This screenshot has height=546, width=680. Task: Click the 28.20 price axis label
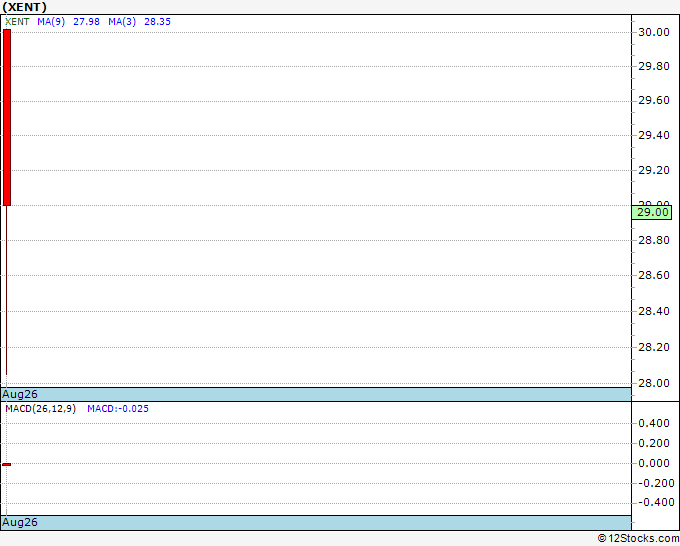[654, 347]
